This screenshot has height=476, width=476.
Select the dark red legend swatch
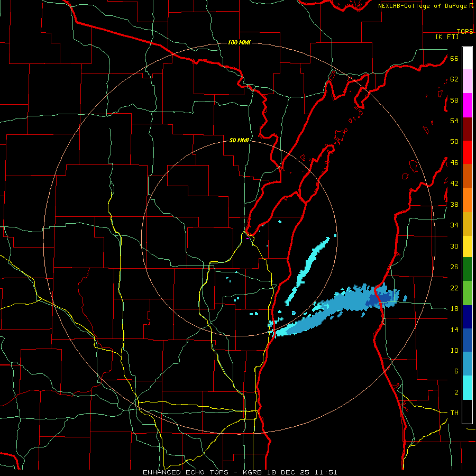(x=467, y=129)
